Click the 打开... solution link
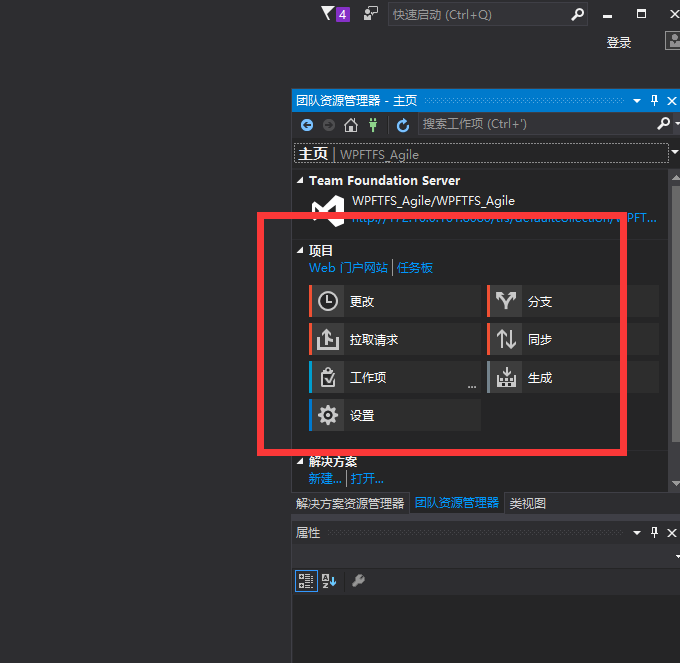This screenshot has width=680, height=663. coord(367,479)
